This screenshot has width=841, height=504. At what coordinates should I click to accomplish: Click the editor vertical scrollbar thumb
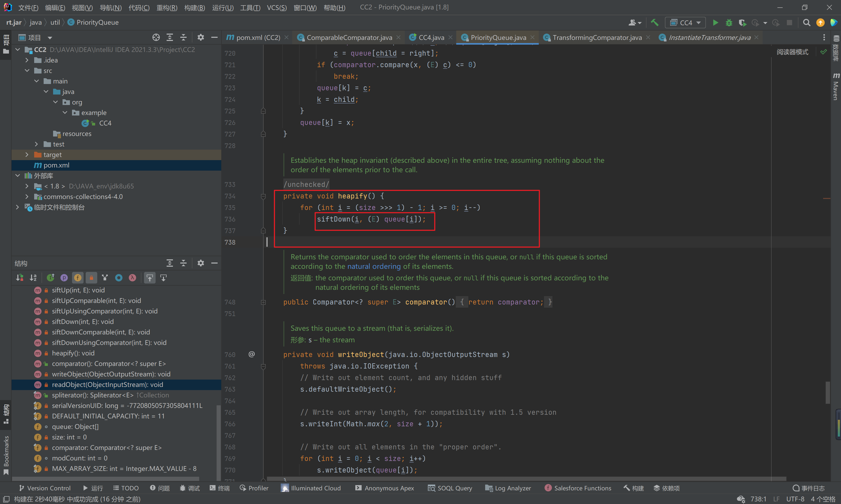pos(827,392)
